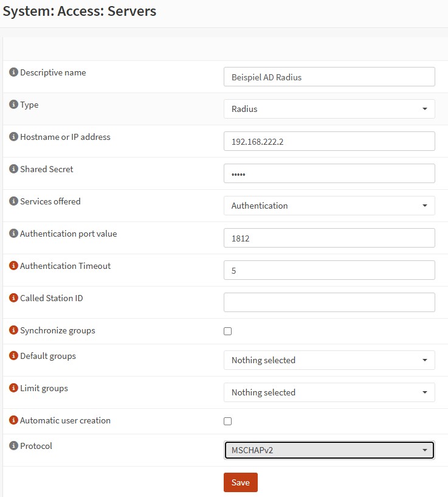
Task: Focus the Descriptive name text field
Action: (x=329, y=77)
